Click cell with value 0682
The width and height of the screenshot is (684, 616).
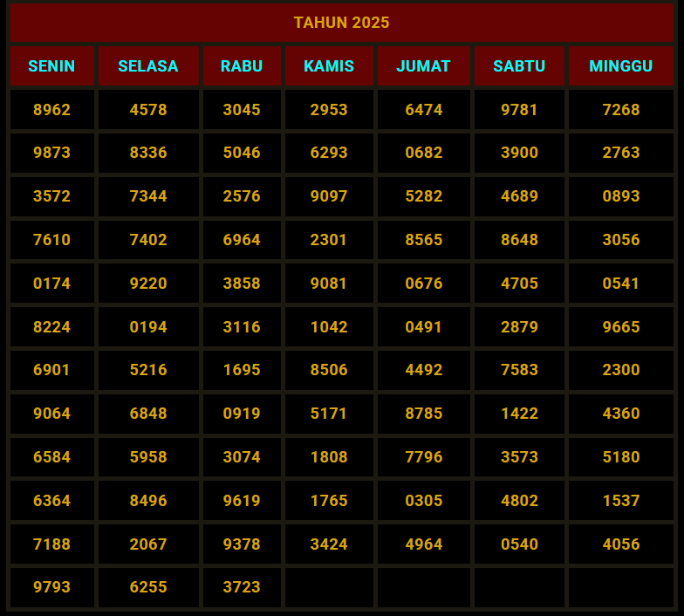424,153
